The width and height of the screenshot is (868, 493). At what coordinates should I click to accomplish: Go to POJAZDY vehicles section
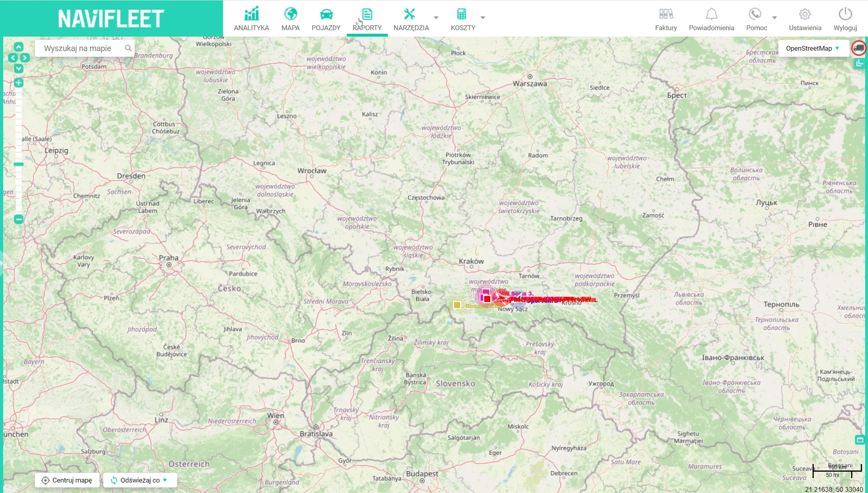click(326, 19)
